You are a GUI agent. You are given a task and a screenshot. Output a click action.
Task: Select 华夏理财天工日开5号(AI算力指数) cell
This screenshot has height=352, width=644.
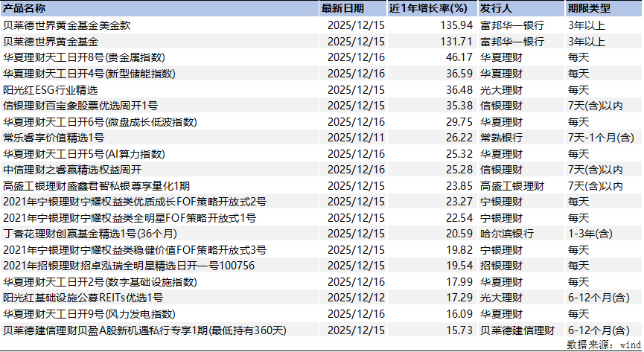click(84, 154)
